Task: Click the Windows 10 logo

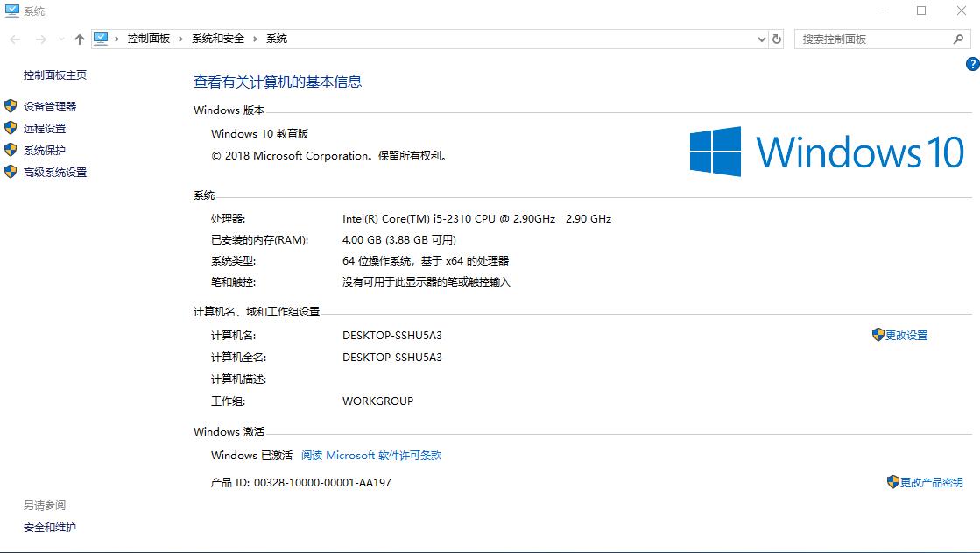Action: coord(827,152)
